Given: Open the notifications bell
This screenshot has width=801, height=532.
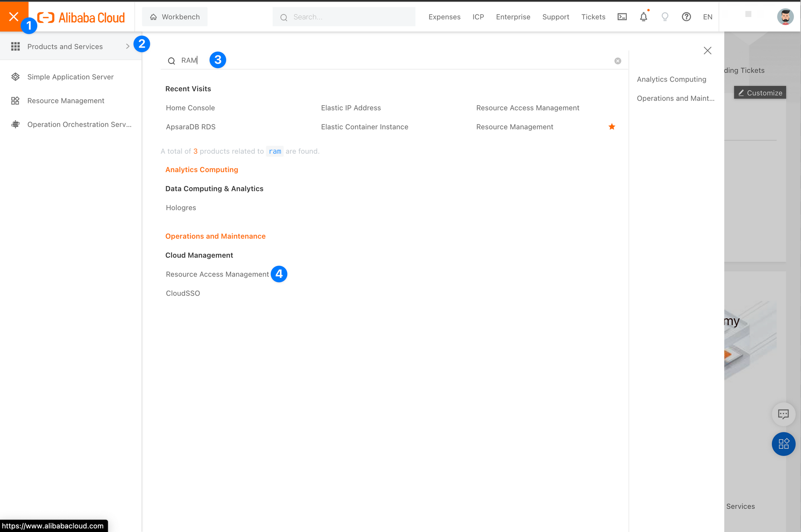Looking at the screenshot, I should click(643, 17).
